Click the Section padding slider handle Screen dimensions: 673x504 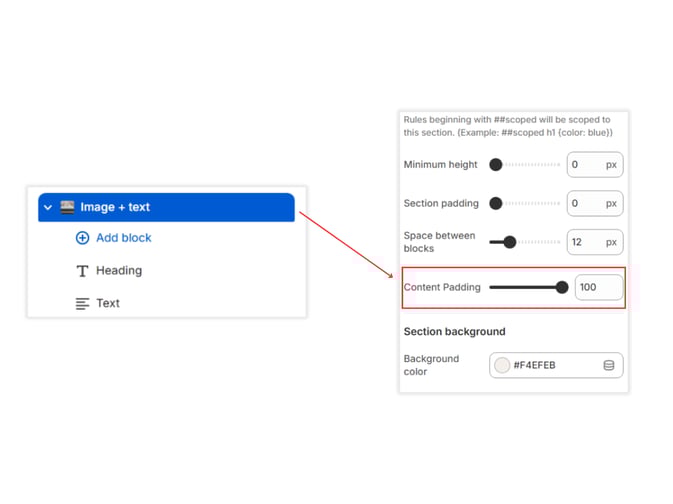coord(495,204)
